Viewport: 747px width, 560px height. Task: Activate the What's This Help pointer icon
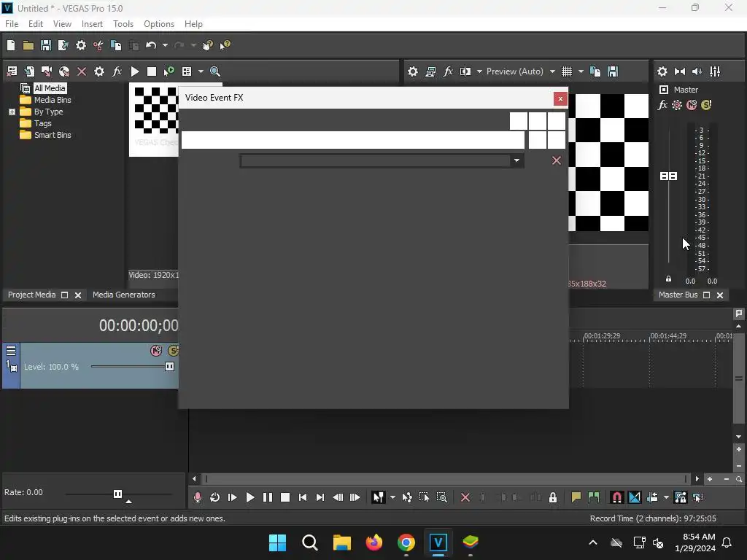tap(225, 45)
